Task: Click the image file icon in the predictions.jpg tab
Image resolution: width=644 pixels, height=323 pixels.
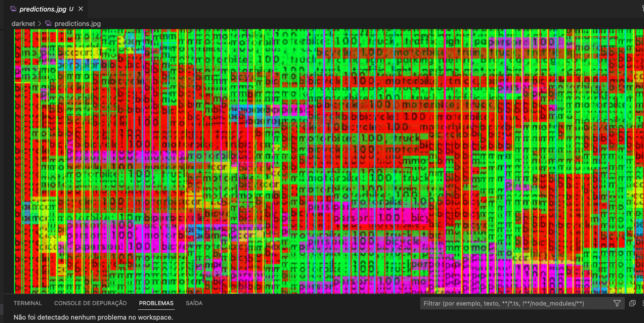Action: click(14, 9)
